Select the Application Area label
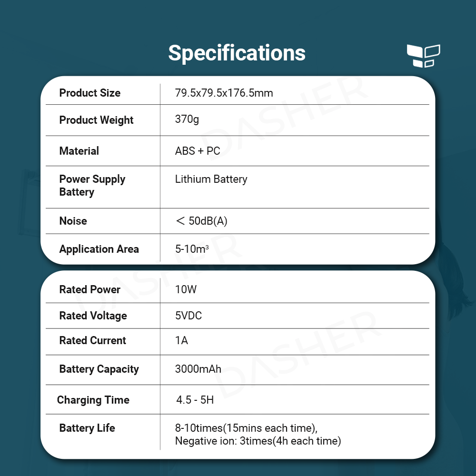 99,249
